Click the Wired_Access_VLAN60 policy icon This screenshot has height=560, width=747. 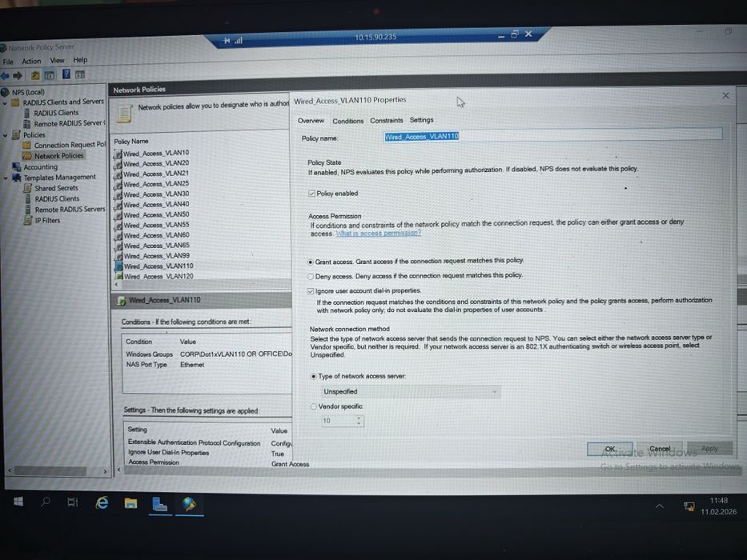118,235
